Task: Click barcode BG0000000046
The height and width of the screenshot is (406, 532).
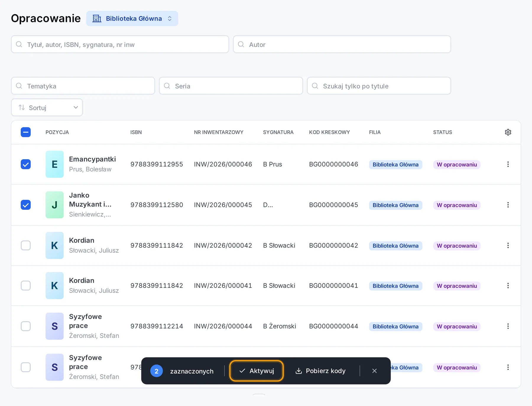Action: click(334, 164)
